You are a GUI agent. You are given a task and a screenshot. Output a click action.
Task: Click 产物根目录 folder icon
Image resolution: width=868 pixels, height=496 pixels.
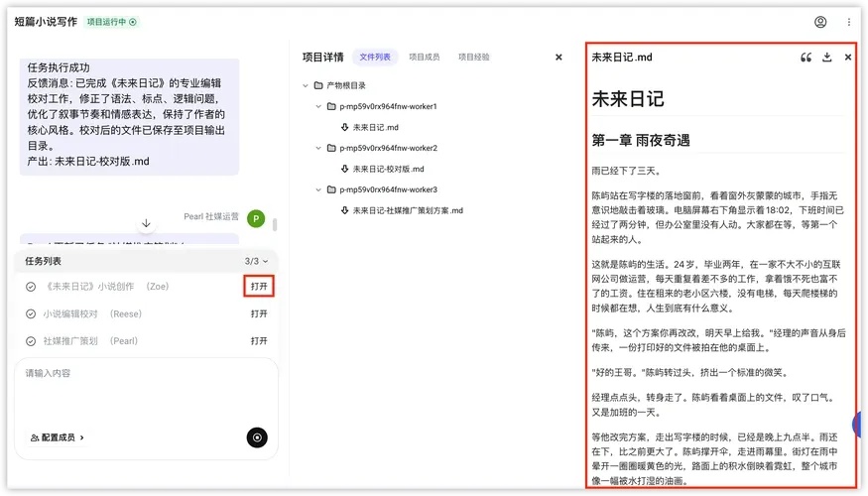[x=318, y=85]
